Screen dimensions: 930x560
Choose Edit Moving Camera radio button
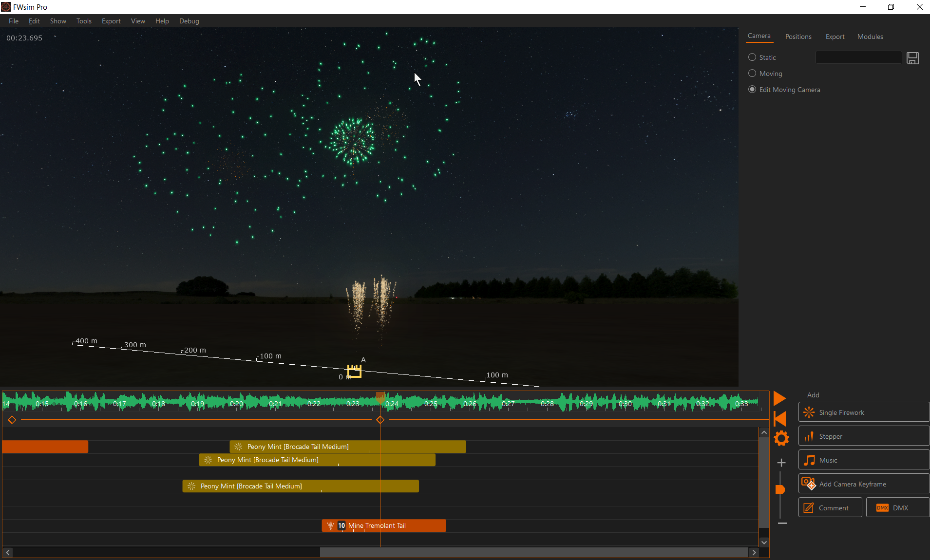(752, 90)
